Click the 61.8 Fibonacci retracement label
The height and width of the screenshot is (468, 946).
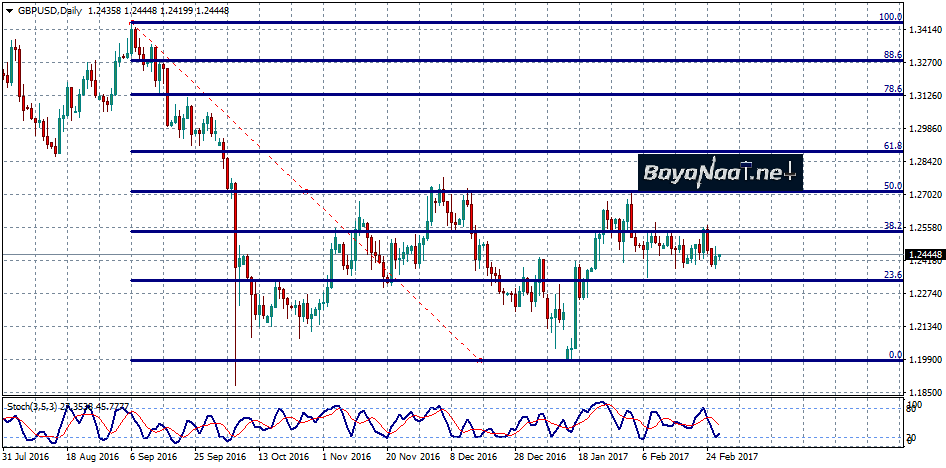click(x=891, y=146)
